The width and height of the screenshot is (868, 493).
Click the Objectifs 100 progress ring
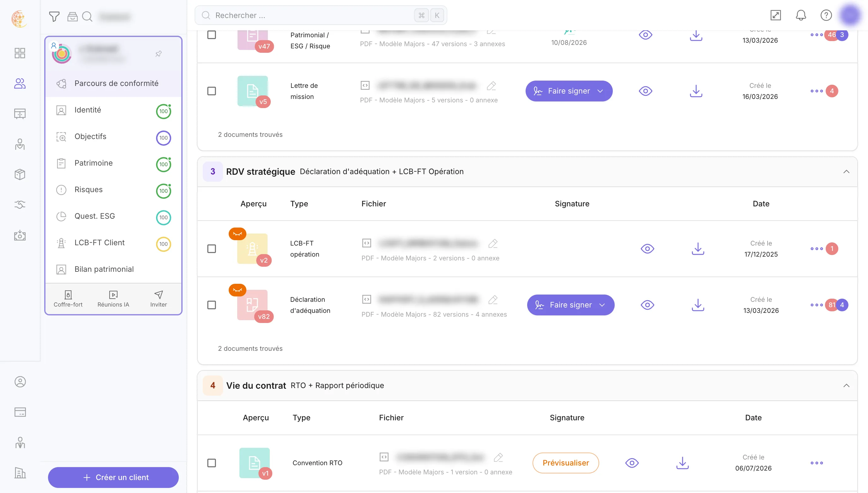click(163, 138)
